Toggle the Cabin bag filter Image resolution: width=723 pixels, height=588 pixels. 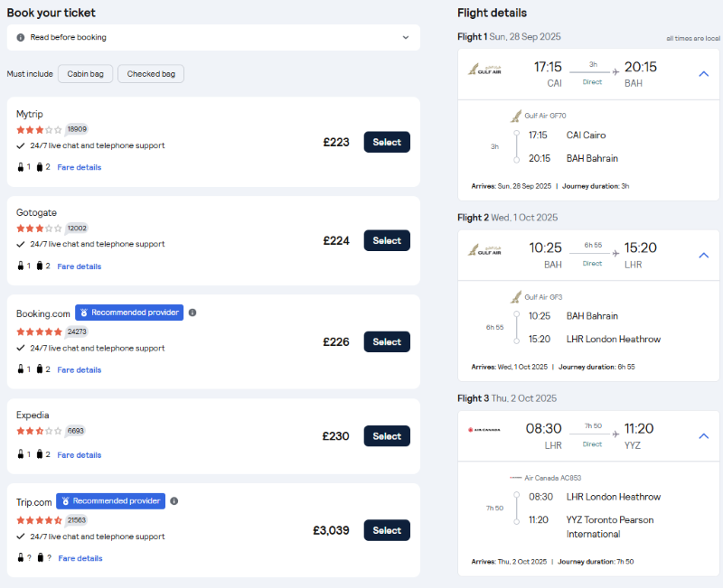click(85, 74)
